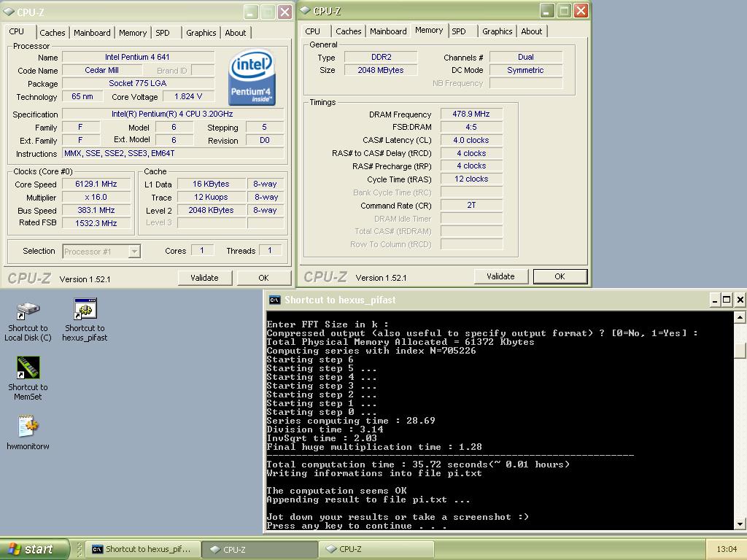Click the Multiplier value x 16.0
The image size is (747, 560).
pyautogui.click(x=96, y=197)
